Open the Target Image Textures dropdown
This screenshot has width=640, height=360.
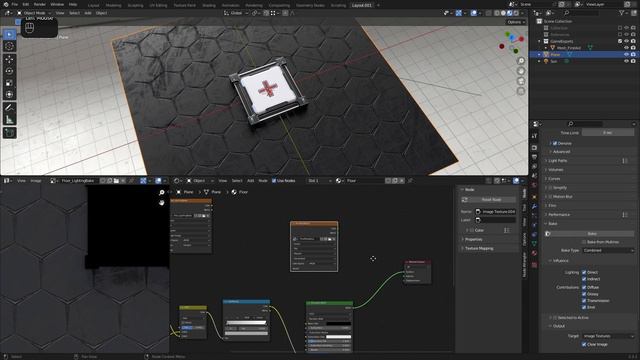pos(608,336)
